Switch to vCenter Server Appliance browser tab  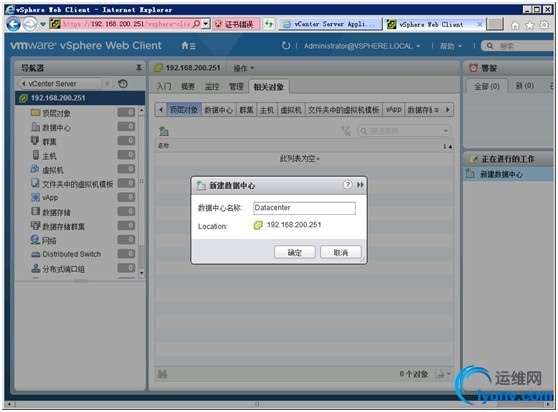click(x=330, y=24)
